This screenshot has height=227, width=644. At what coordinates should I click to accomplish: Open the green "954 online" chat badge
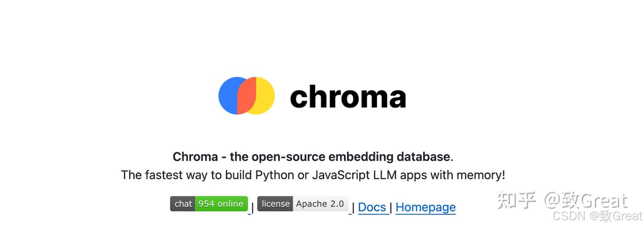coord(221,204)
